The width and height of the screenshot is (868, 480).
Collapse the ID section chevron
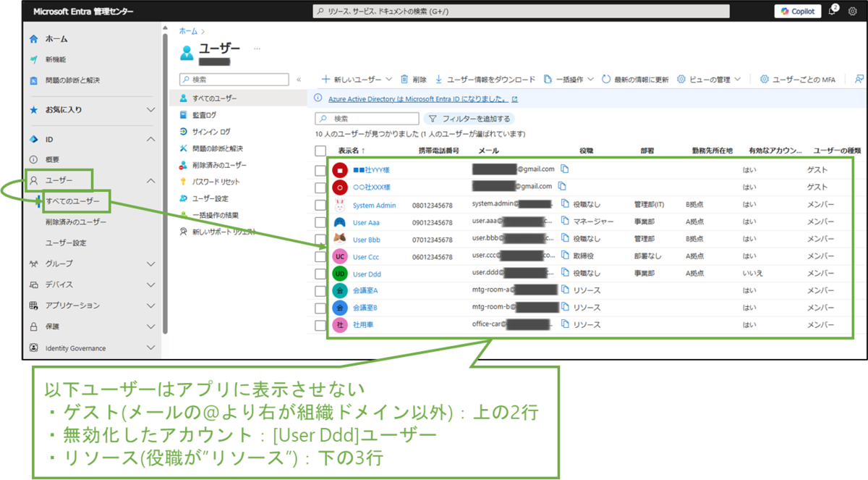click(150, 139)
